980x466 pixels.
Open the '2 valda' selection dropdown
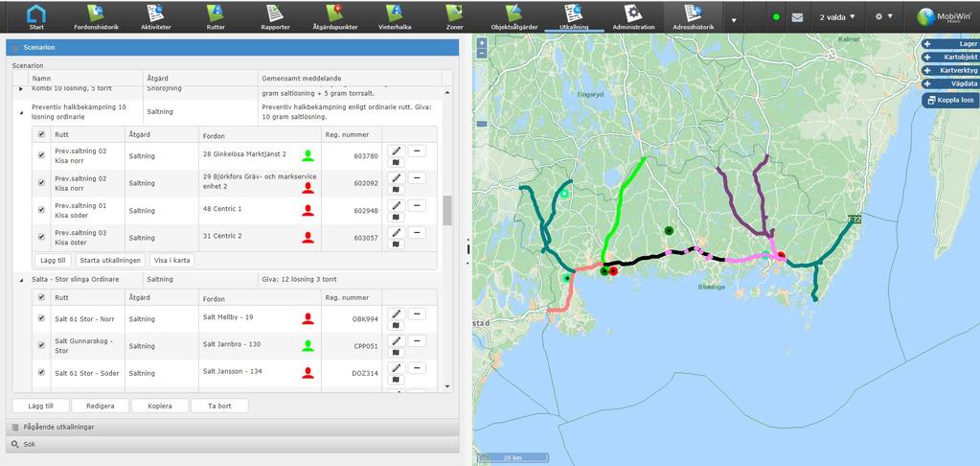click(837, 17)
